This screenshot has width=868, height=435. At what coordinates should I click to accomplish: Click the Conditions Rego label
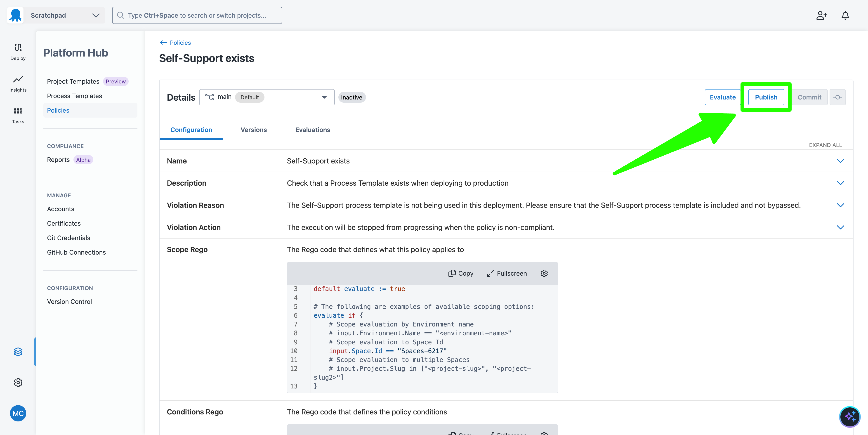pos(195,412)
